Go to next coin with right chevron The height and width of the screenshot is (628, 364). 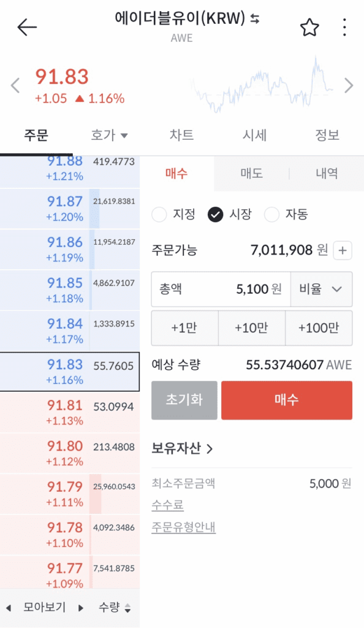(x=349, y=85)
